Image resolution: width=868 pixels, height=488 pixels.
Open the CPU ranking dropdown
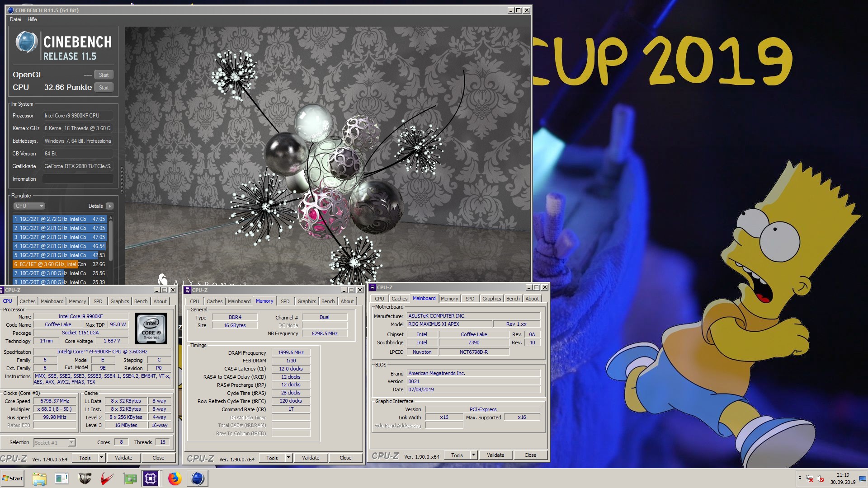[x=29, y=206]
